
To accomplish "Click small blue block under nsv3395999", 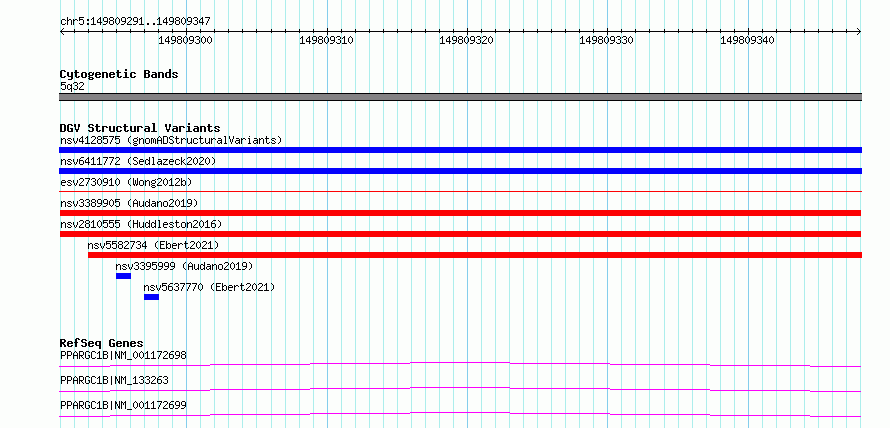I will click(x=123, y=276).
